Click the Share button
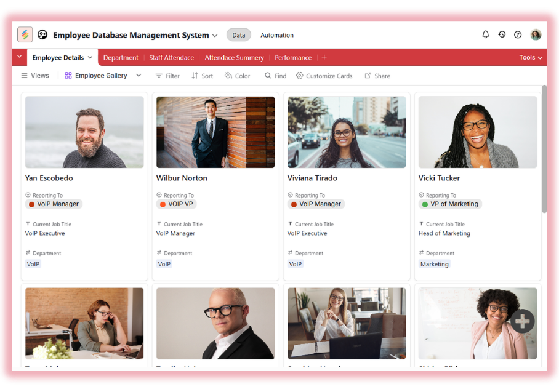The height and width of the screenshot is (392, 559). pyautogui.click(x=377, y=76)
